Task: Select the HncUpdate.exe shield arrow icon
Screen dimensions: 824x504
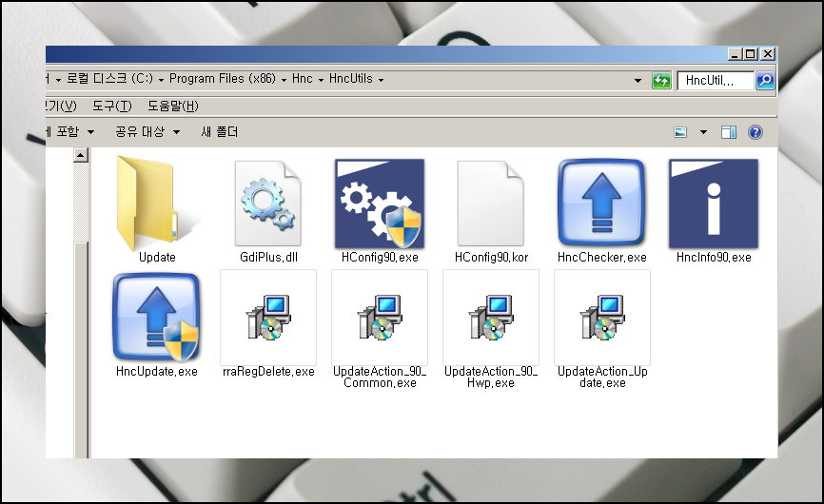Action: pos(157,317)
